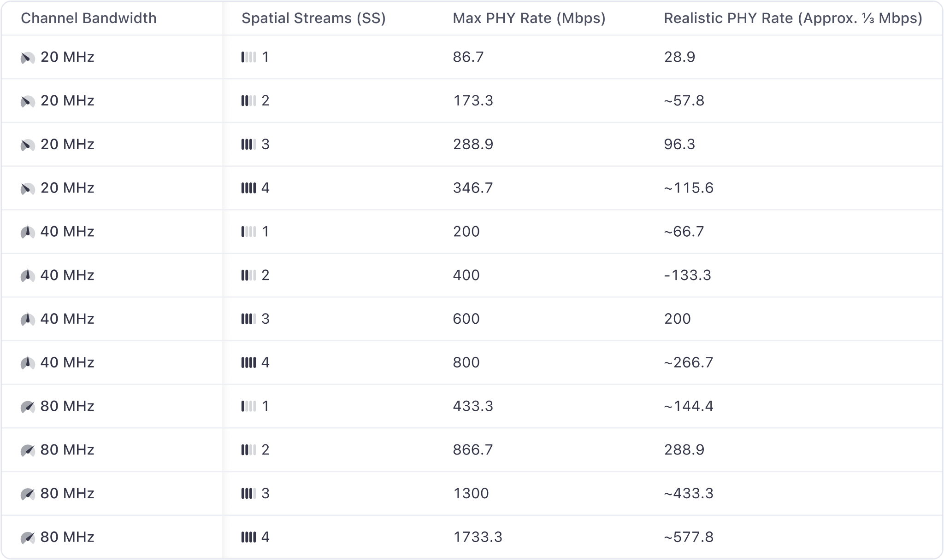Click the gauge icon in the 80 MHz row with 433.3 Mbps
Screen dimensions: 944x560
click(28, 407)
